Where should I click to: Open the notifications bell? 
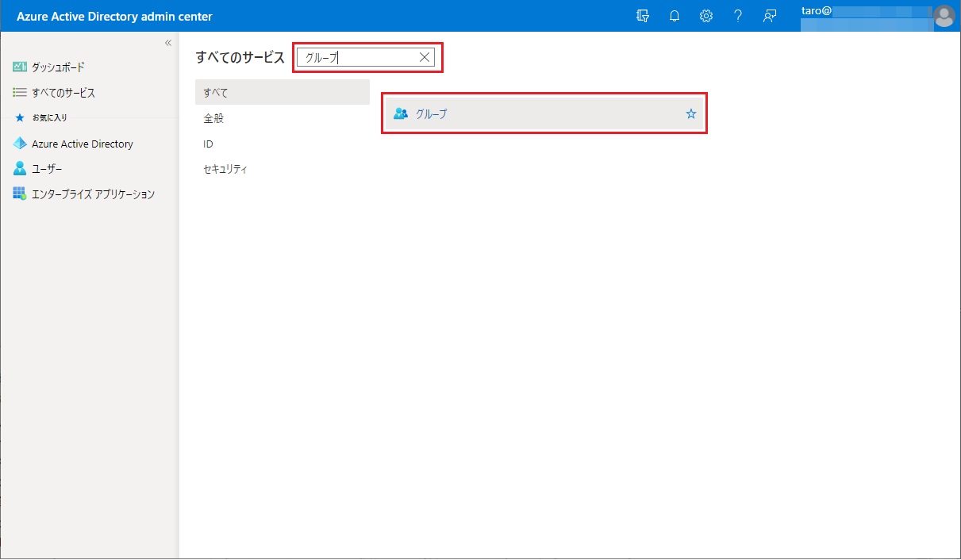[675, 16]
